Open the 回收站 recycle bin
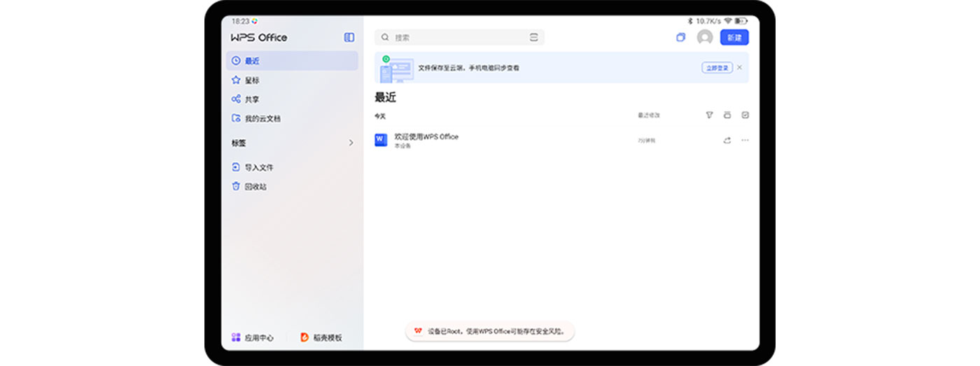Image resolution: width=980 pixels, height=366 pixels. (x=255, y=187)
